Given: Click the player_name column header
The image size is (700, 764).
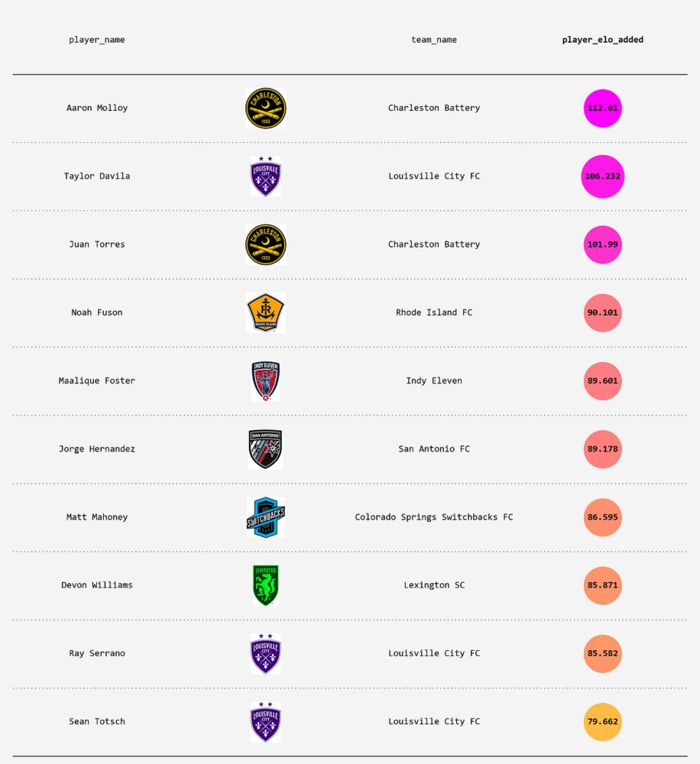Looking at the screenshot, I should tap(97, 40).
